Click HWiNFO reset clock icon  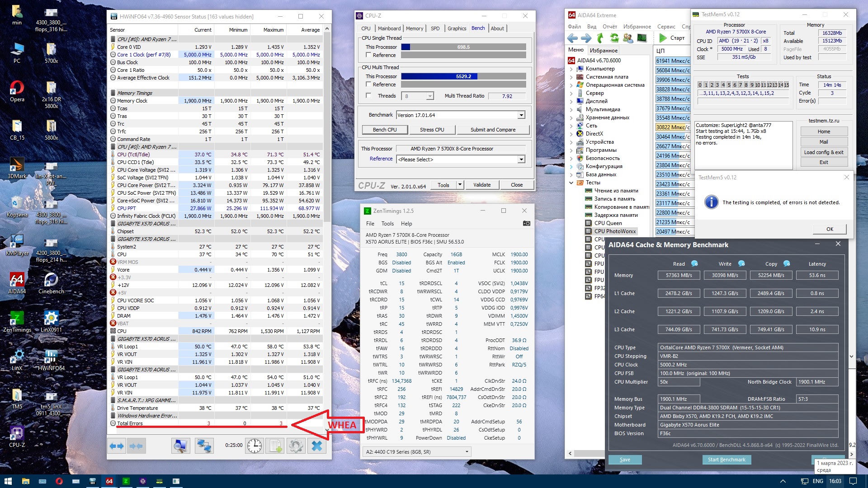254,446
